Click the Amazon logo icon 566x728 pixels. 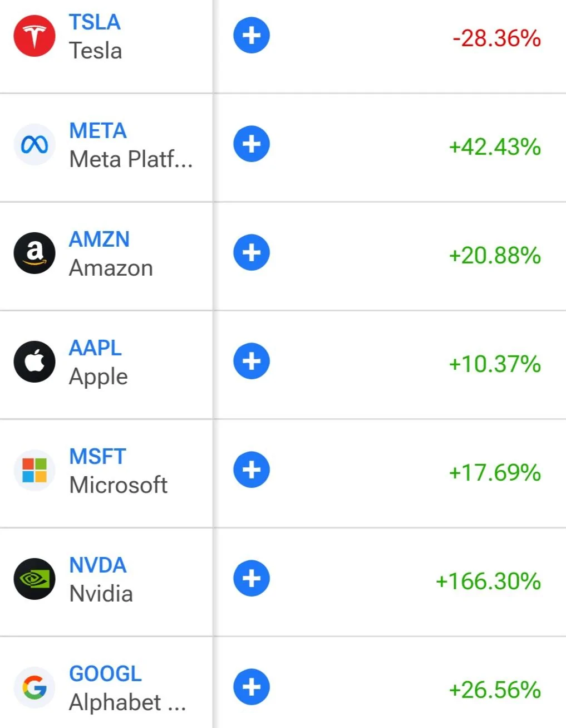[35, 253]
